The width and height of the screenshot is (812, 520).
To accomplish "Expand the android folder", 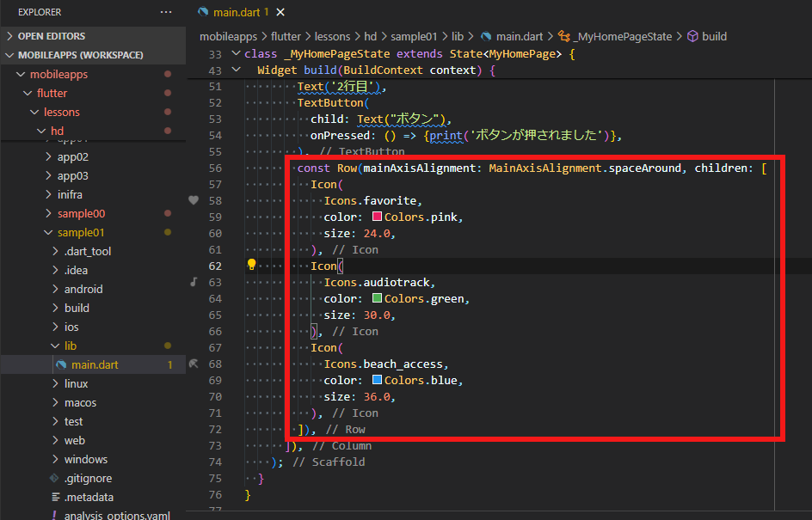I will (83, 289).
